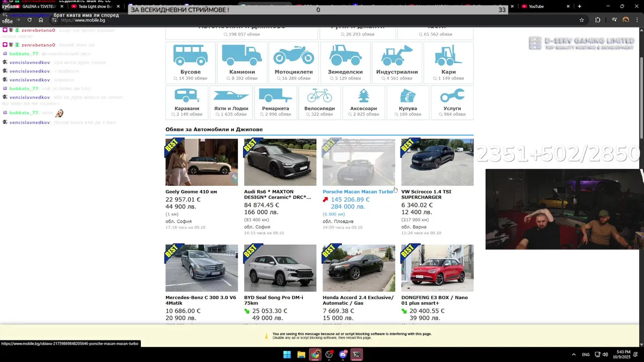Open the volume control in system tray
The height and width of the screenshot is (362, 644).
[605, 354]
